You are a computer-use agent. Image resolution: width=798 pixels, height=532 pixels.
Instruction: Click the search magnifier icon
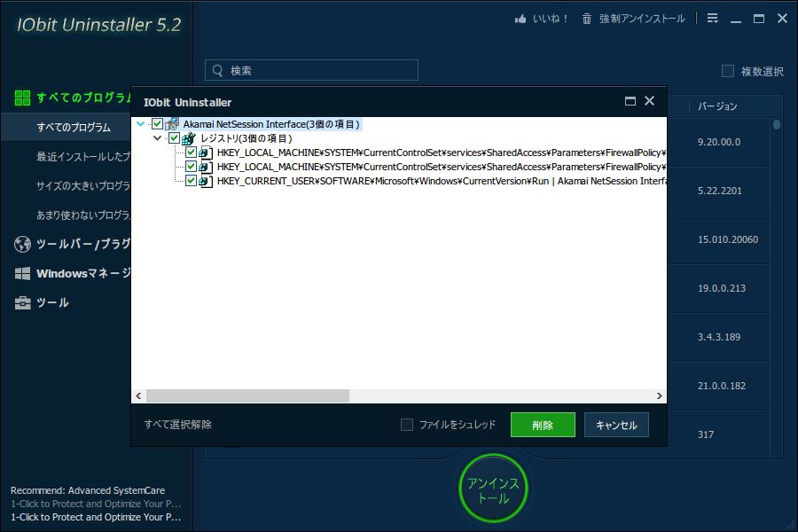tap(217, 70)
